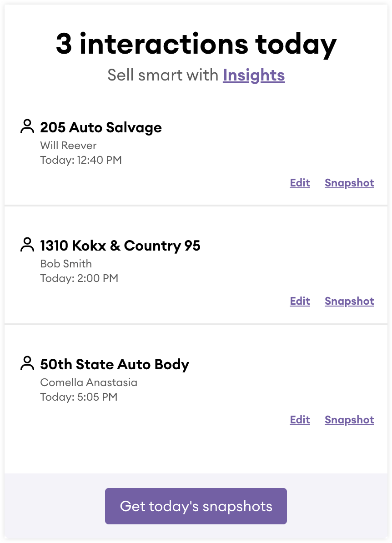Click contact name Bob Smith

point(66,264)
